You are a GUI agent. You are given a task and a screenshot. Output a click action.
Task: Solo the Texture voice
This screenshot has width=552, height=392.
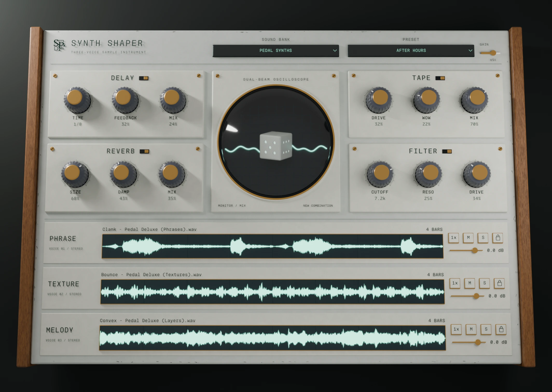click(x=485, y=283)
